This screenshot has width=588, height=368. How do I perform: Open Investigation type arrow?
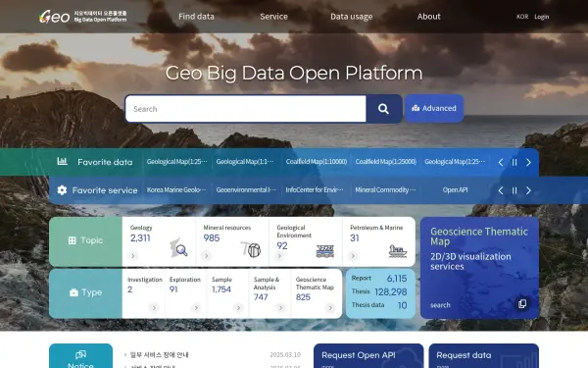click(x=154, y=308)
